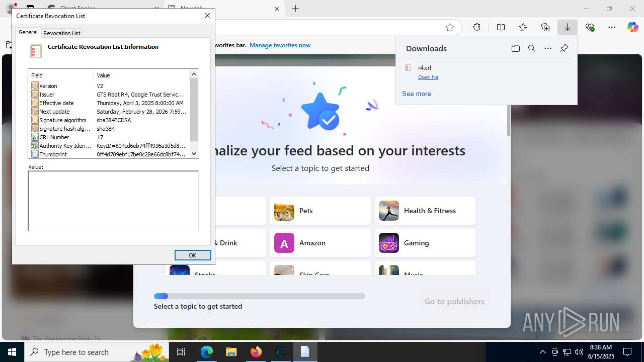This screenshot has height=362, width=644.
Task: Click inside the Value details text box
Action: click(x=113, y=201)
